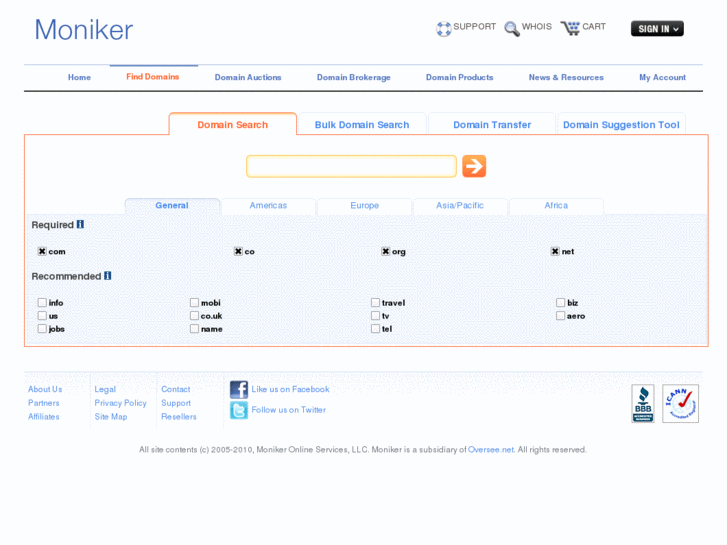Viewport: 727px width, 545px height.
Task: Enable the mobi domain checkbox
Action: click(x=194, y=302)
